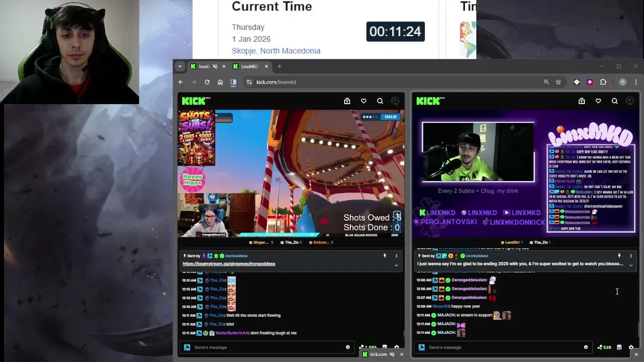Image resolution: width=644 pixels, height=362 pixels.
Task: Open emoji picker in left chat
Action: tap(348, 347)
